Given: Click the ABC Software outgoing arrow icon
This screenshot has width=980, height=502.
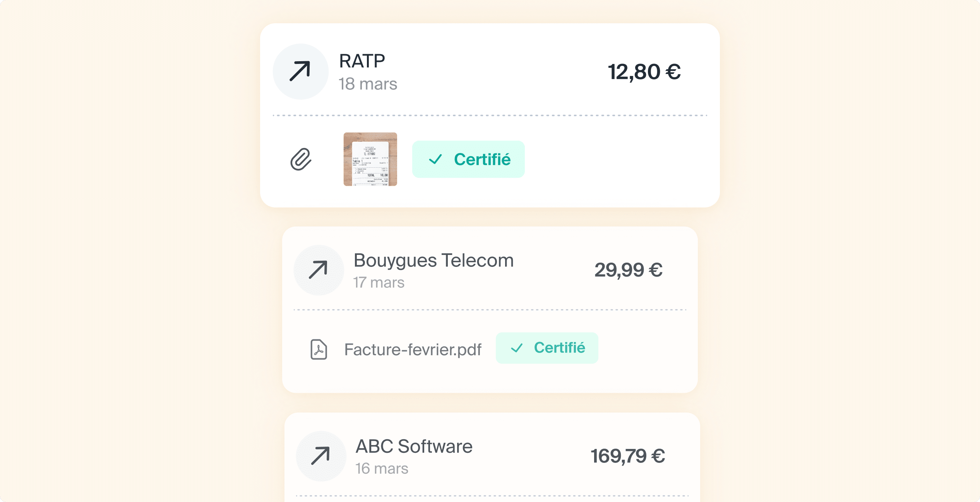Looking at the screenshot, I should [320, 456].
